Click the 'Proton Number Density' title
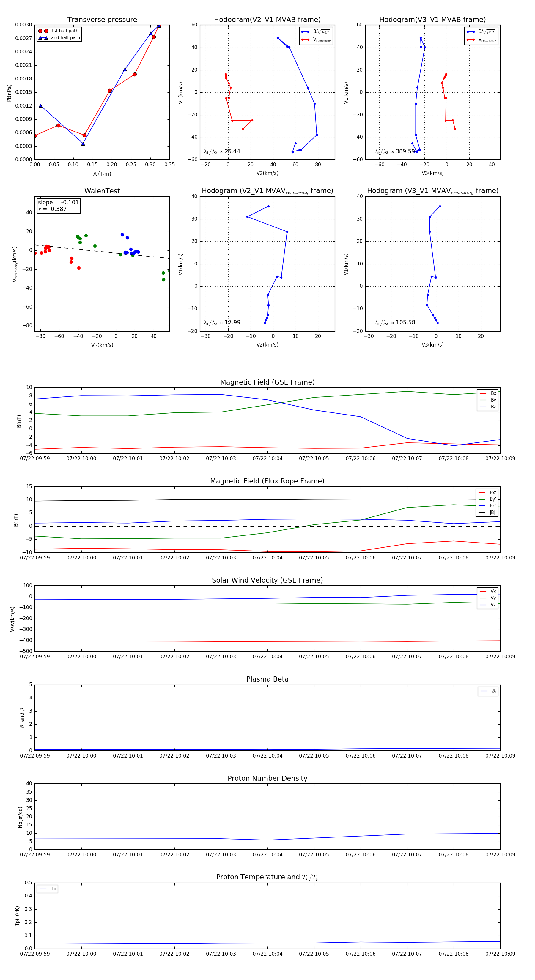535x980 pixels. coord(267,778)
